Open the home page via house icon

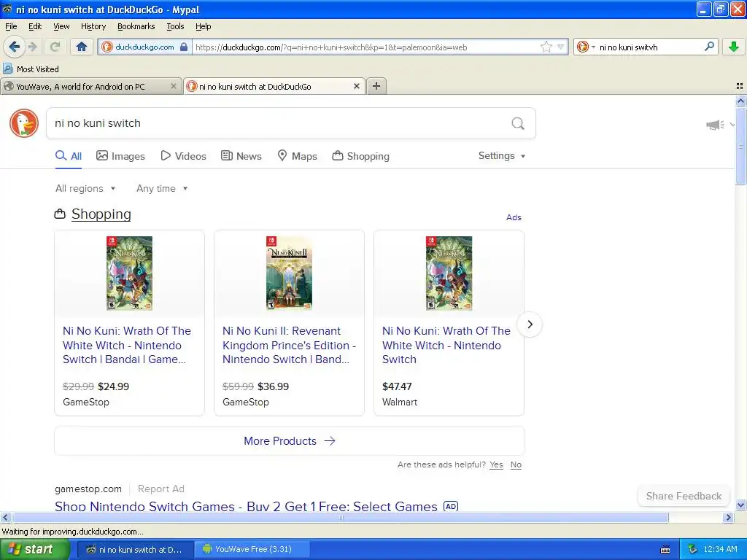(82, 47)
